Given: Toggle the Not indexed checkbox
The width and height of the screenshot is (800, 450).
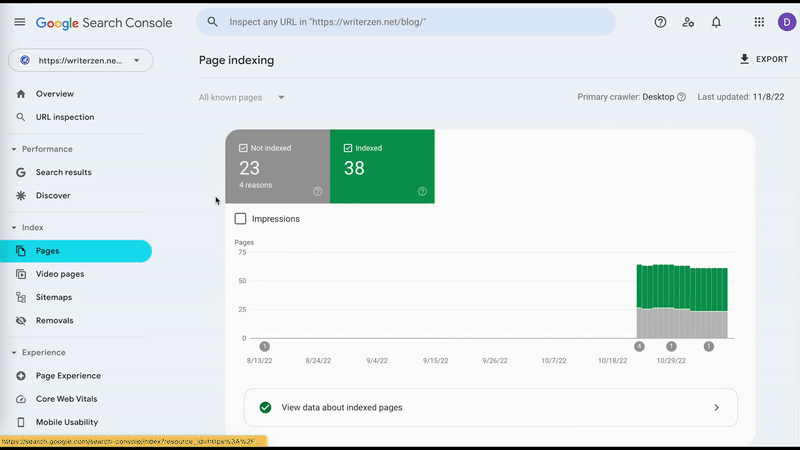Looking at the screenshot, I should (x=244, y=148).
